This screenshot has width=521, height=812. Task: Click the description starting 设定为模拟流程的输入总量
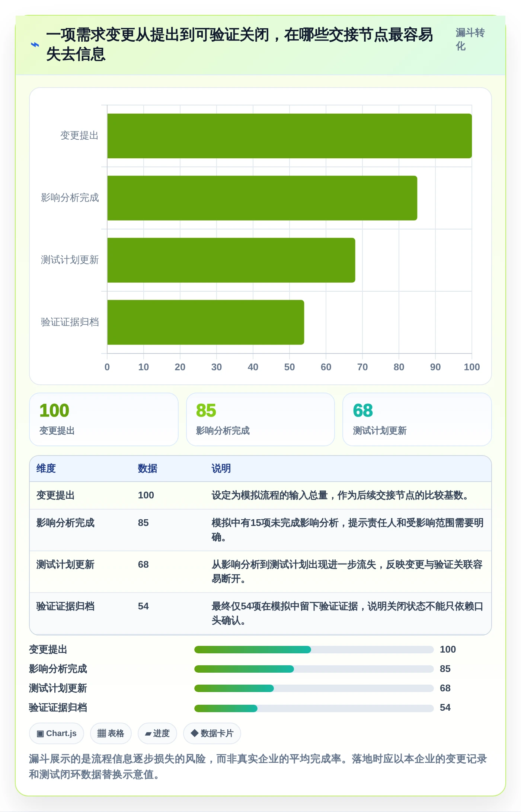point(340,495)
